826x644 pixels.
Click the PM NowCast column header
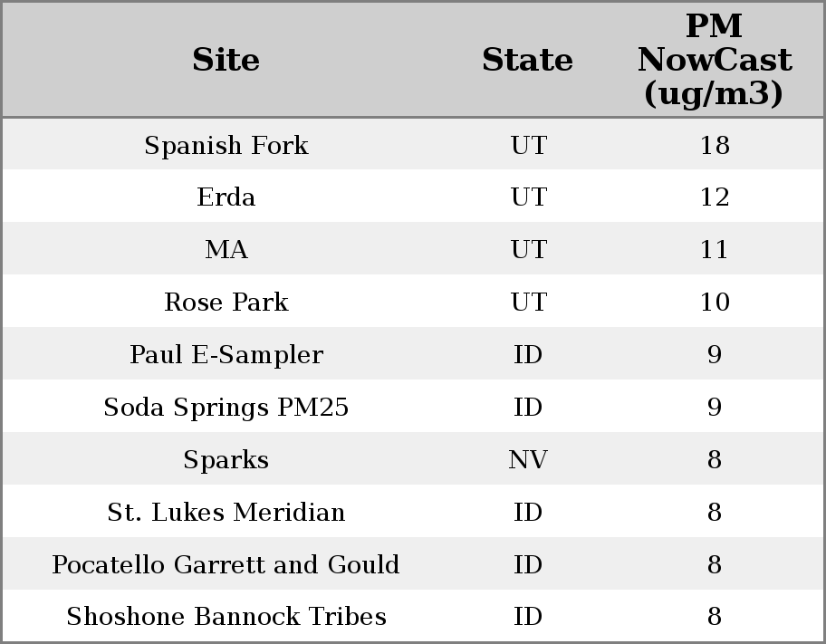(x=714, y=60)
